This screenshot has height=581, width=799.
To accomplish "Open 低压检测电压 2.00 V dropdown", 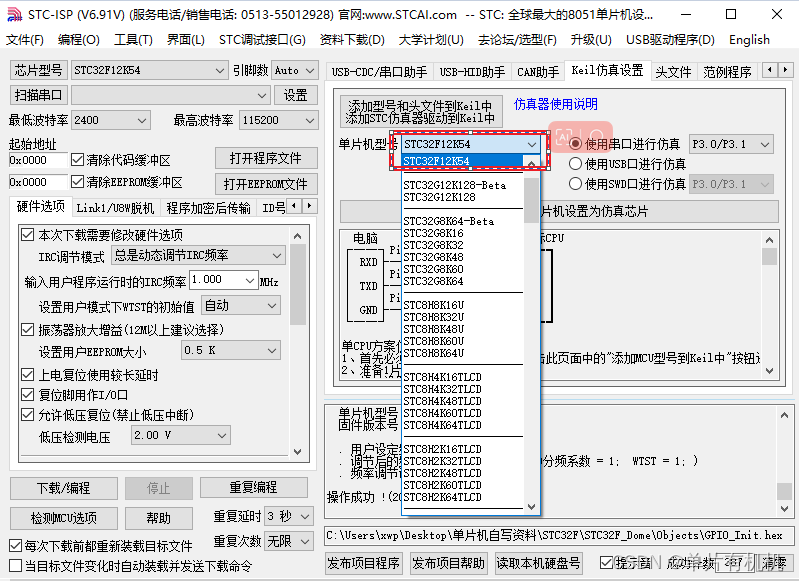I will [x=180, y=435].
